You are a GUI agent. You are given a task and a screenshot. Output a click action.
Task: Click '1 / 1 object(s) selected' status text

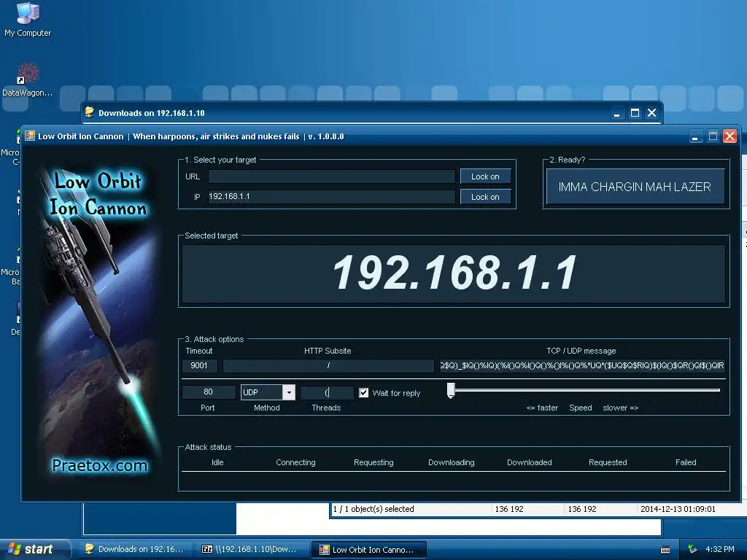[373, 509]
